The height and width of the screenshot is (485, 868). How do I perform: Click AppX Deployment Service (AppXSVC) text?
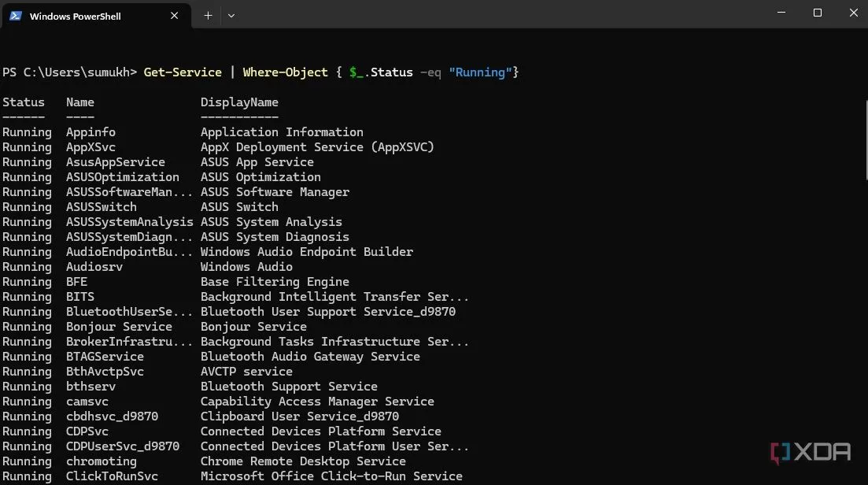coord(317,147)
